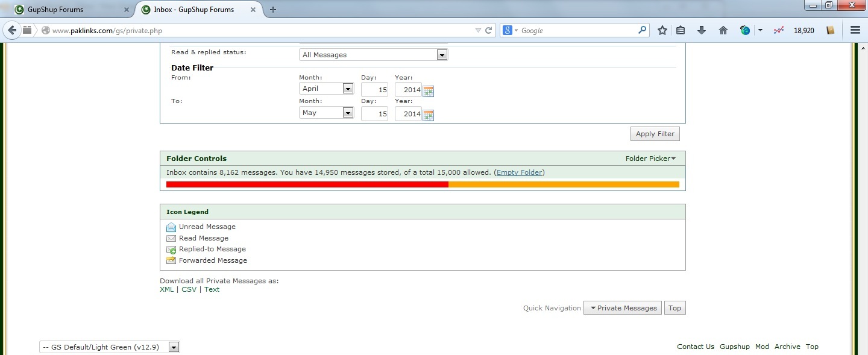868x355 pixels.
Task: Open the Folder Picker menu
Action: click(x=650, y=159)
